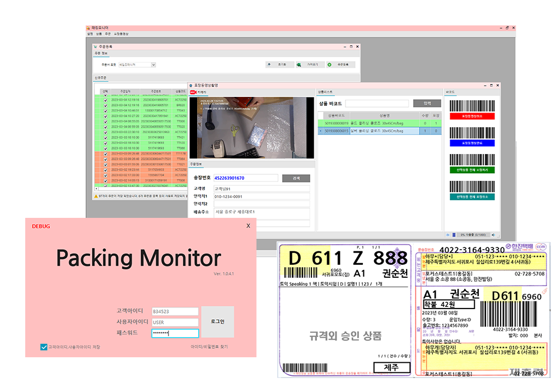560x392 pixels.
Task: Click the 상품바코드 column header
Action: [x=337, y=116]
